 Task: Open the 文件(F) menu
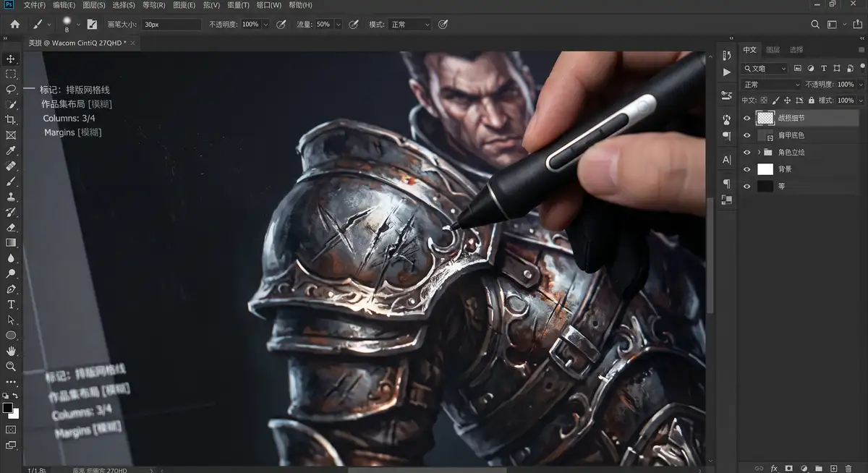point(35,5)
